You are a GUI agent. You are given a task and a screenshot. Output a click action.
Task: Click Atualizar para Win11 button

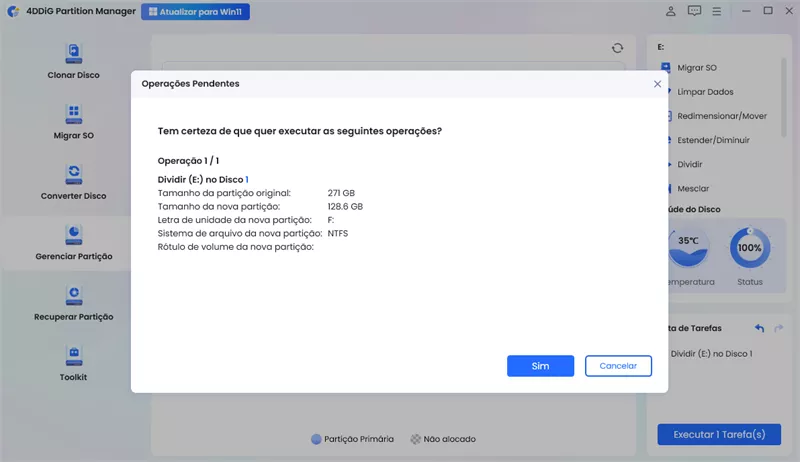[x=195, y=12]
